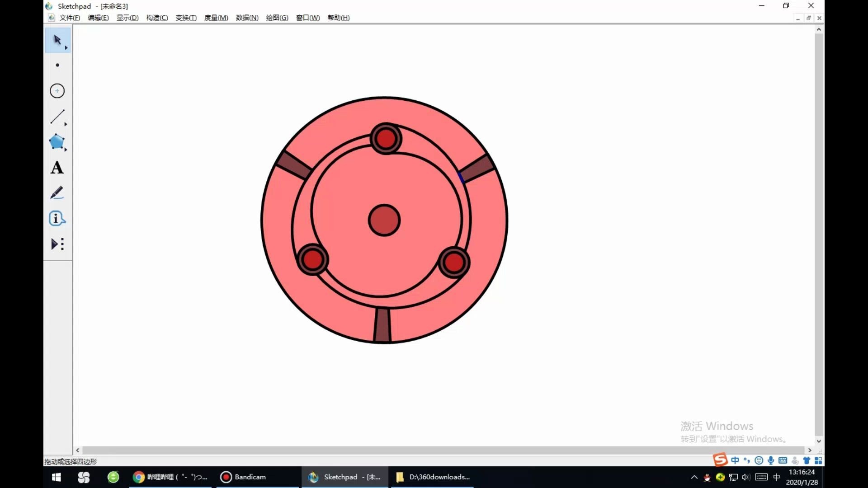Viewport: 868px width, 488px height.
Task: Select the bottom dark quadrilateral bar
Action: click(x=382, y=324)
